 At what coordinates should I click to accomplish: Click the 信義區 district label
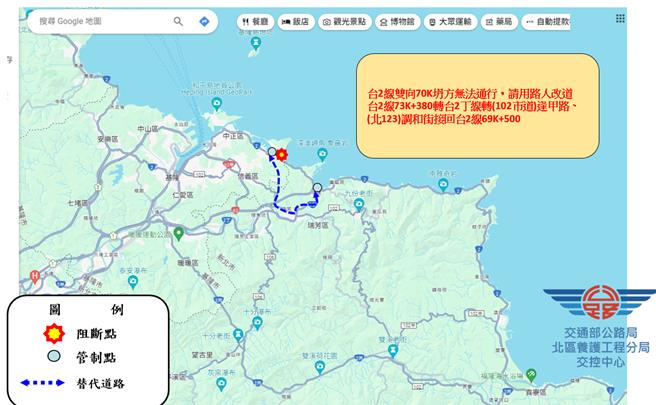point(248,177)
